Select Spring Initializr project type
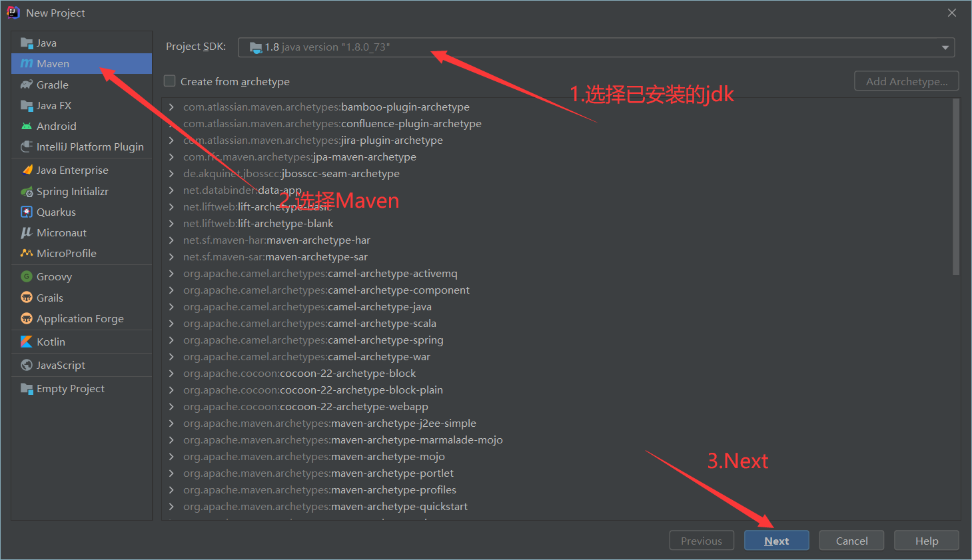The image size is (972, 560). (x=81, y=192)
